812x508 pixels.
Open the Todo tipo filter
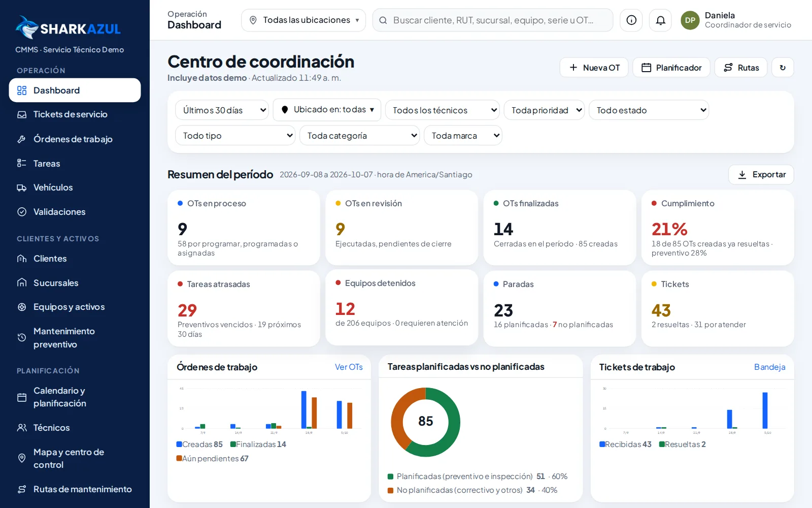(x=235, y=136)
